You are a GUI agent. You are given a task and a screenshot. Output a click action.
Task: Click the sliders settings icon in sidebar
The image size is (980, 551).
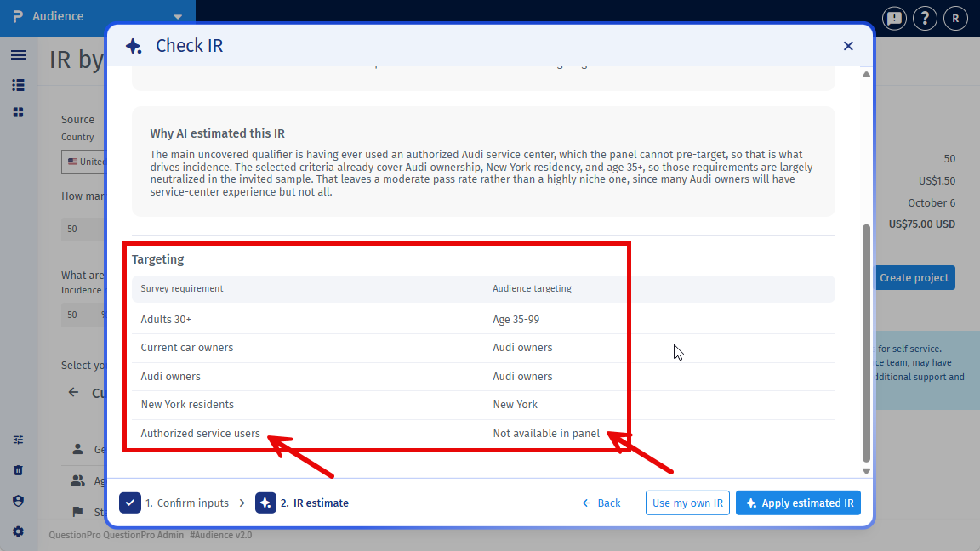pyautogui.click(x=18, y=440)
